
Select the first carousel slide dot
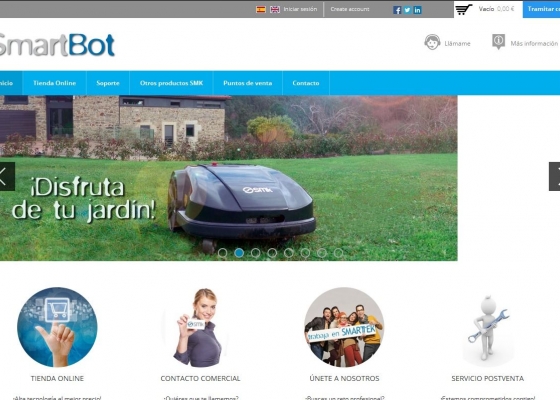tap(222, 253)
